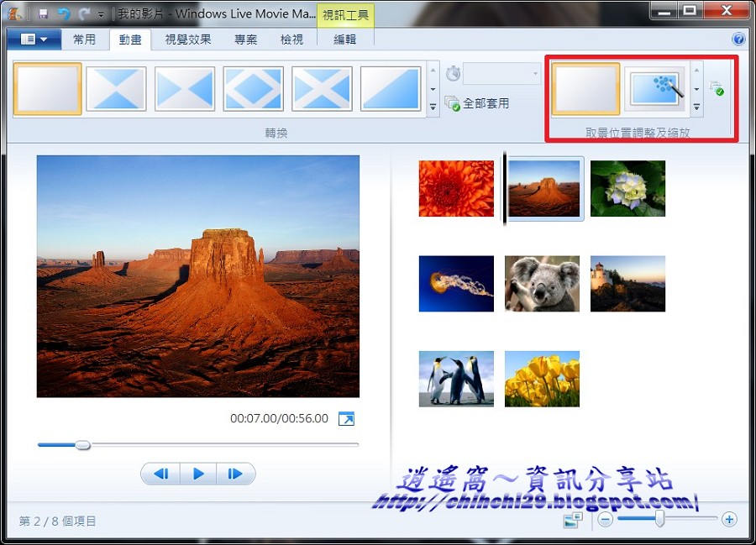This screenshot has width=756, height=545.
Task: Choose the automatic pan and zoom effect
Action: 656,89
